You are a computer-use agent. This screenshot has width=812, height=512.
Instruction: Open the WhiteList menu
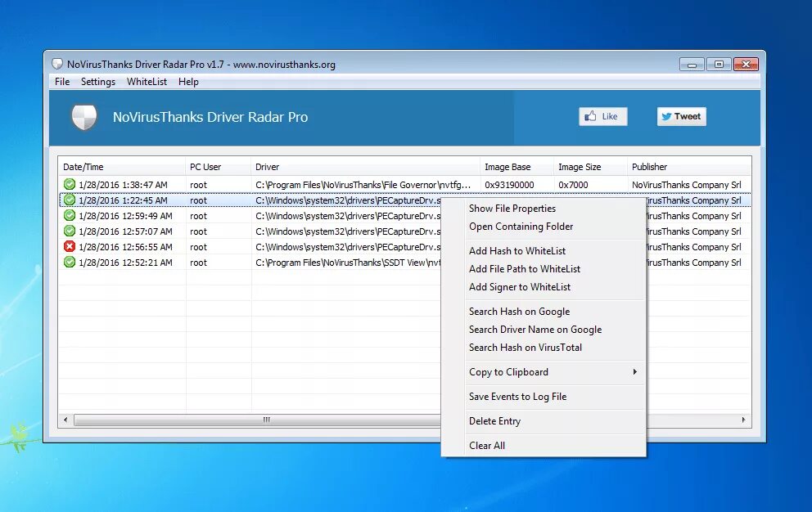(147, 82)
